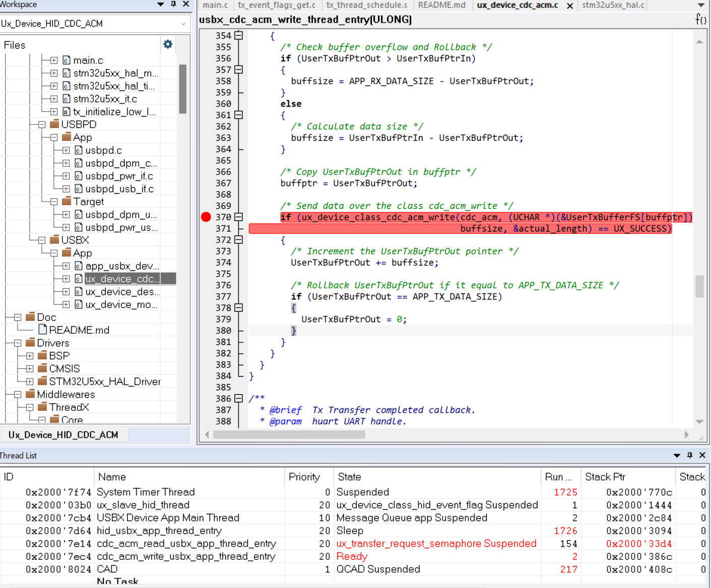Expand usbpd.c via its plus box

pyautogui.click(x=65, y=150)
